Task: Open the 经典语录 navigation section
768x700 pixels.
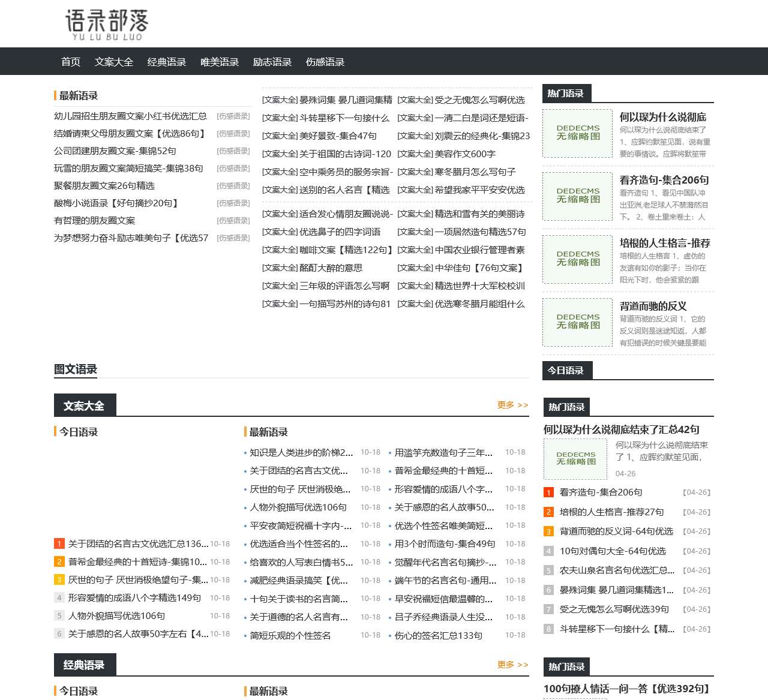Action: pos(165,61)
